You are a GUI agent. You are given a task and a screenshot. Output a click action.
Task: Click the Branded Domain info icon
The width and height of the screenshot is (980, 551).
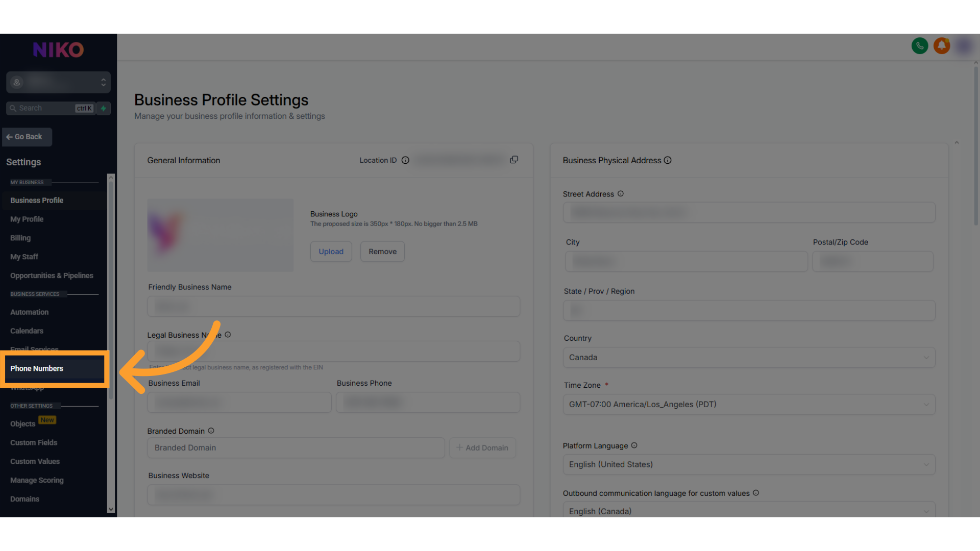tap(211, 431)
